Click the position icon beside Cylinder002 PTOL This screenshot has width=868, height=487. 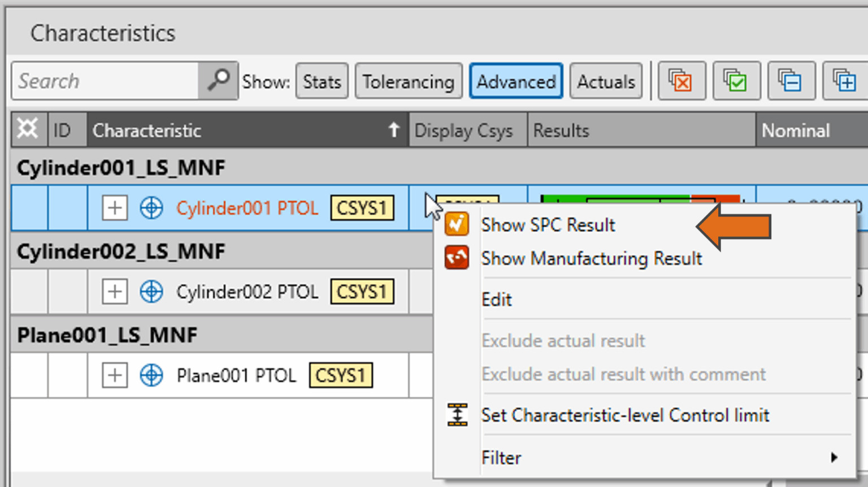(151, 292)
